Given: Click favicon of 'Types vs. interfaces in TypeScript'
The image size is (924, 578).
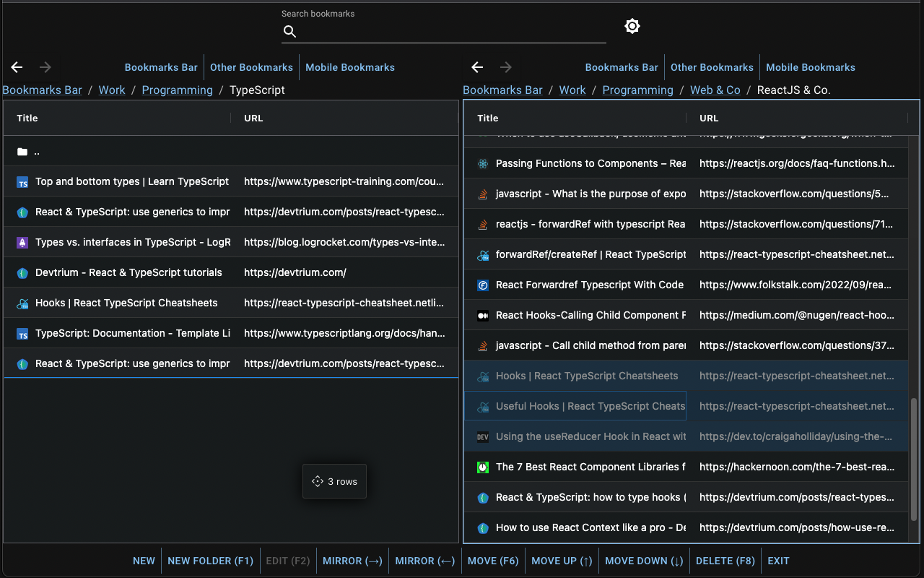Looking at the screenshot, I should click(22, 243).
